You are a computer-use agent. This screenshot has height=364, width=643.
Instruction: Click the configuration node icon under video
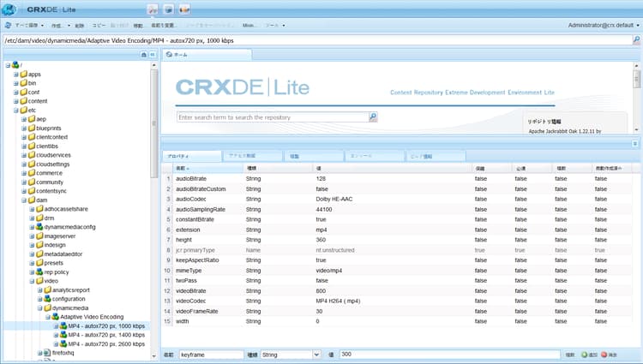pos(47,299)
